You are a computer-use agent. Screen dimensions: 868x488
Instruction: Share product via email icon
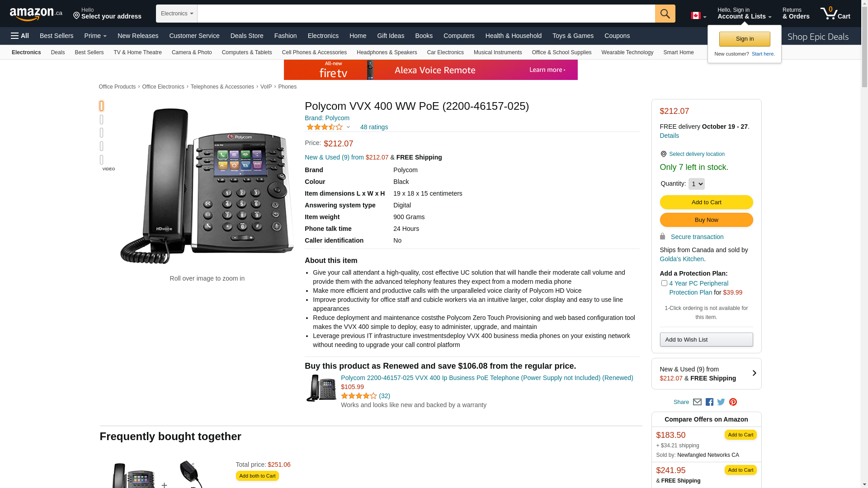coord(697,402)
